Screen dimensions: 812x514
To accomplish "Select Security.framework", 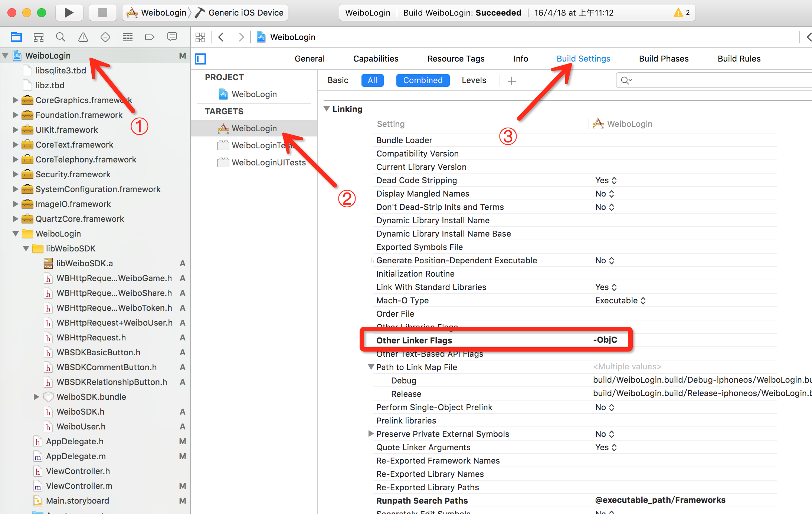I will (x=73, y=174).
